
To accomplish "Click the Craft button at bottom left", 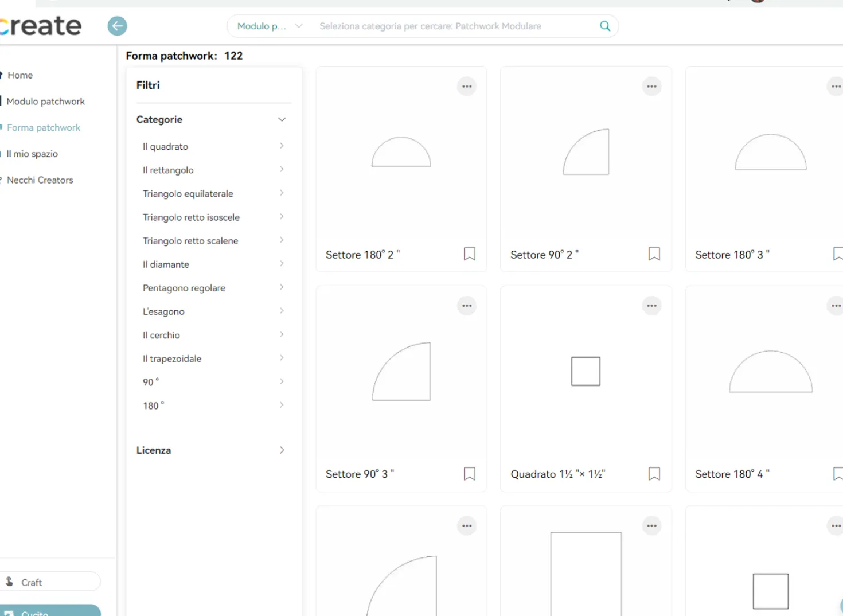I will pos(50,582).
